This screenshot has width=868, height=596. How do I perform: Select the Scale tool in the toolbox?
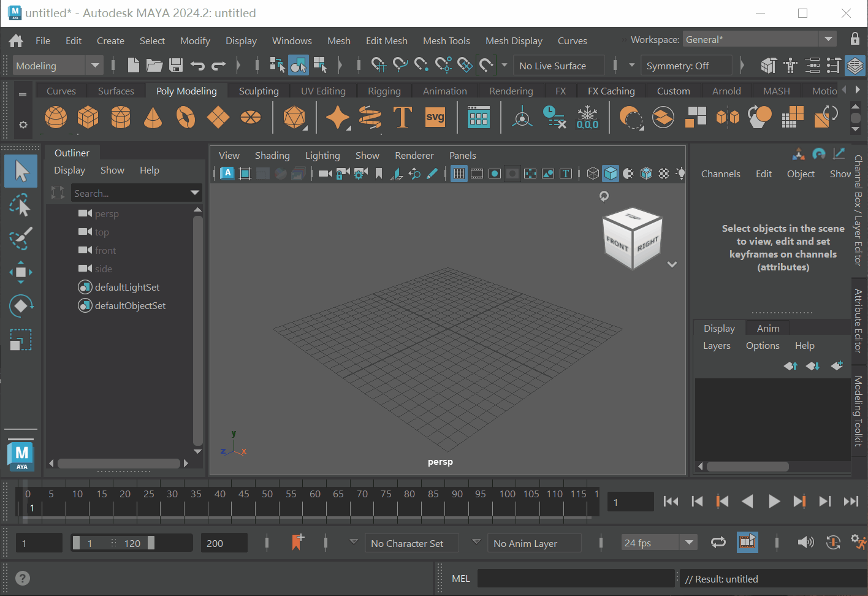point(20,340)
